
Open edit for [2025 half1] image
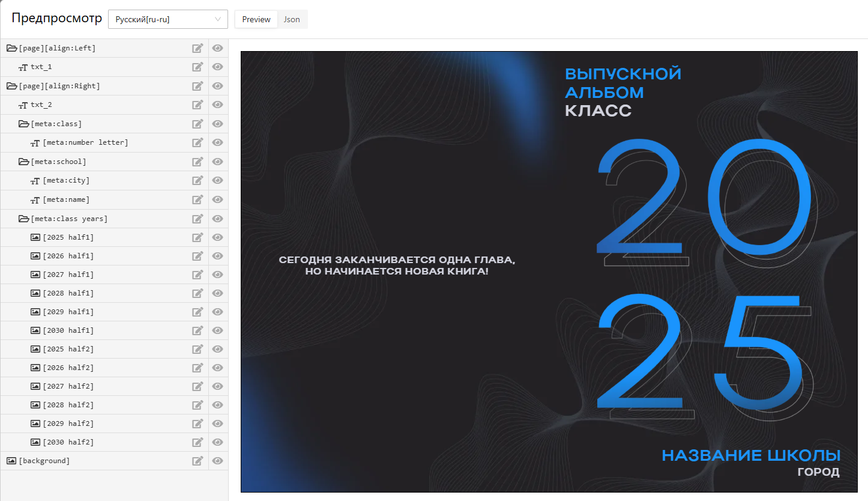tap(197, 237)
